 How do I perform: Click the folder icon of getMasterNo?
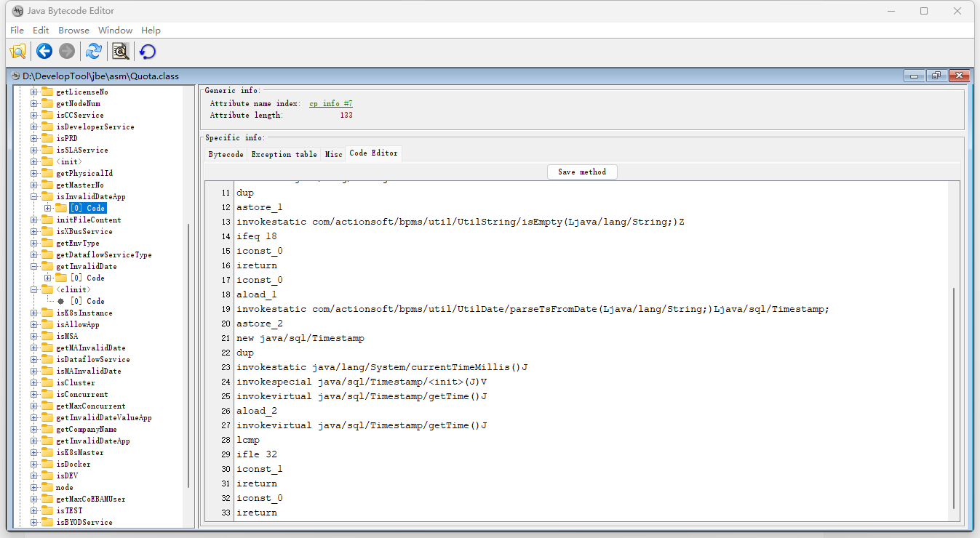(47, 185)
